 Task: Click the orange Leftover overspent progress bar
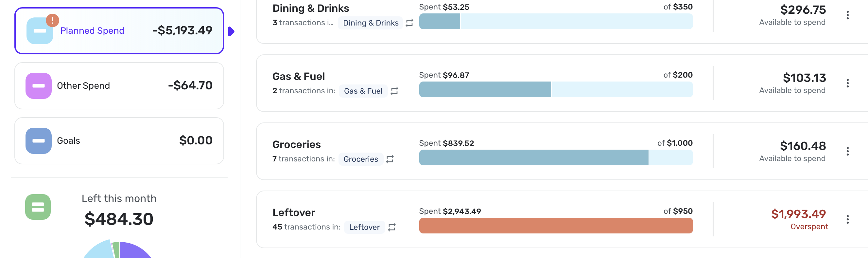556,226
